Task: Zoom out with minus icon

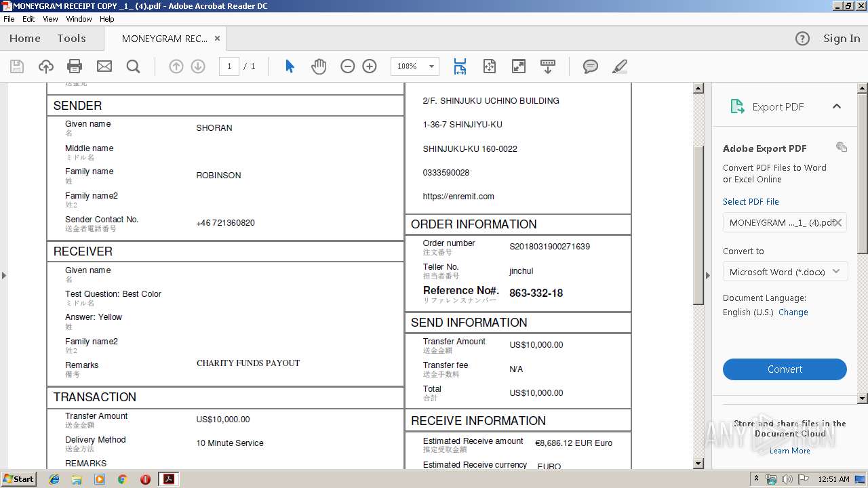Action: click(348, 66)
